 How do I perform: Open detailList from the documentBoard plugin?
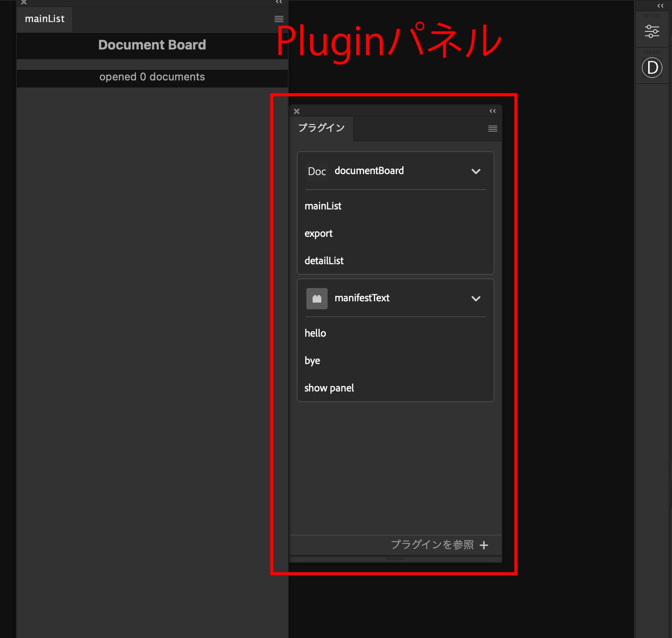[x=324, y=261]
